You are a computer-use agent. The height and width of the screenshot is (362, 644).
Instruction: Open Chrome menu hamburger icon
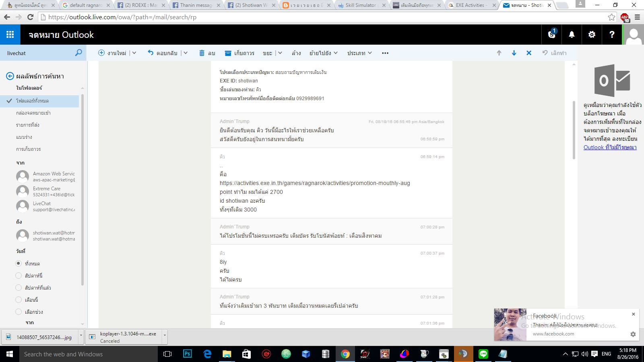tap(637, 17)
